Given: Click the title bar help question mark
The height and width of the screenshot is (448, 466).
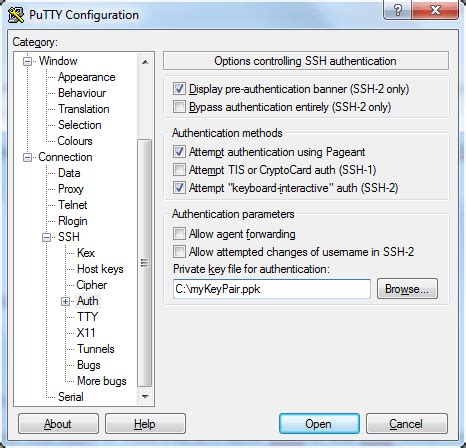Looking at the screenshot, I should pyautogui.click(x=397, y=10).
